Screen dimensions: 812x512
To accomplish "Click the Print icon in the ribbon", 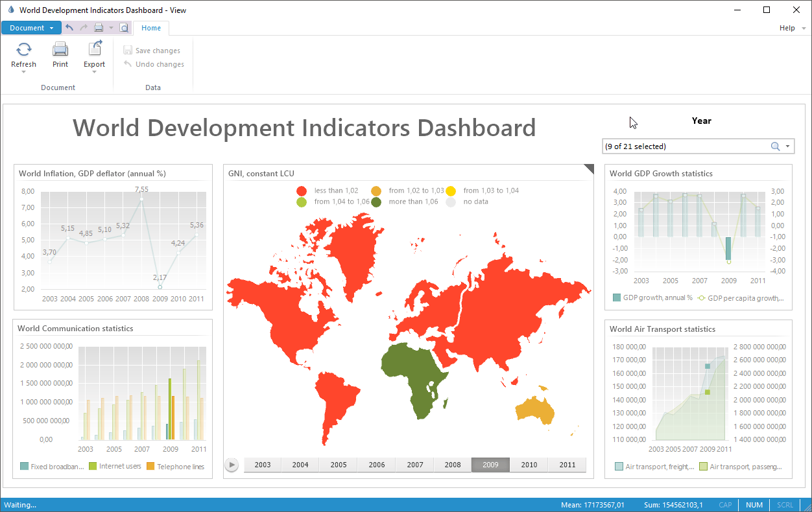I will (60, 50).
